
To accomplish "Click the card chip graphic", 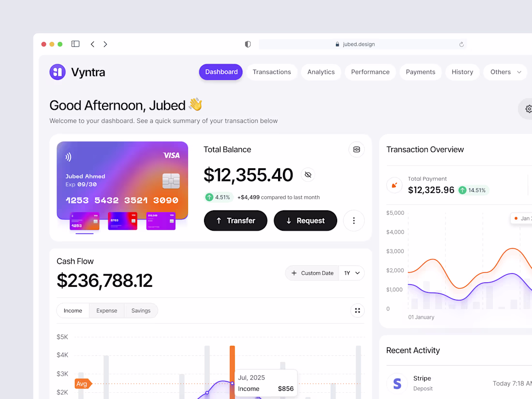I will [171, 181].
